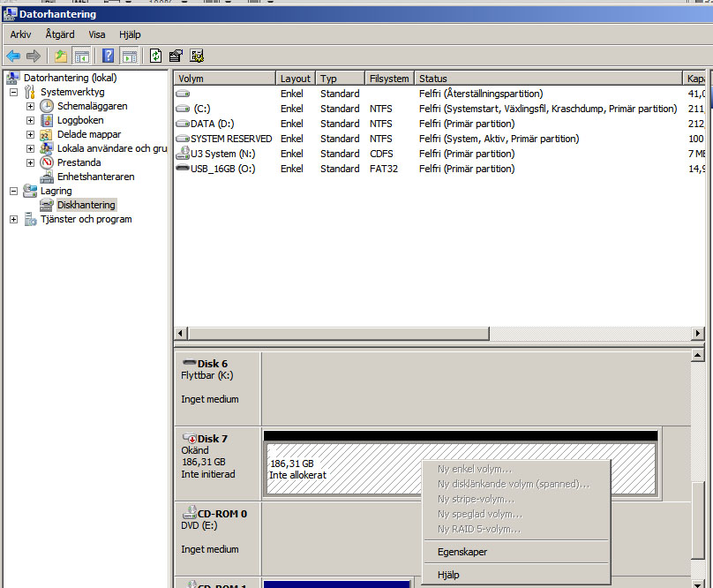
Task: Click the Tjänster och program icon
Action: pyautogui.click(x=30, y=219)
